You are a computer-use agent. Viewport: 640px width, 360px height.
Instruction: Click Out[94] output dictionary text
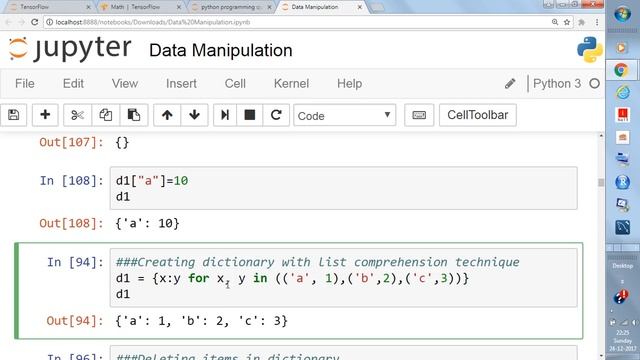tap(202, 321)
